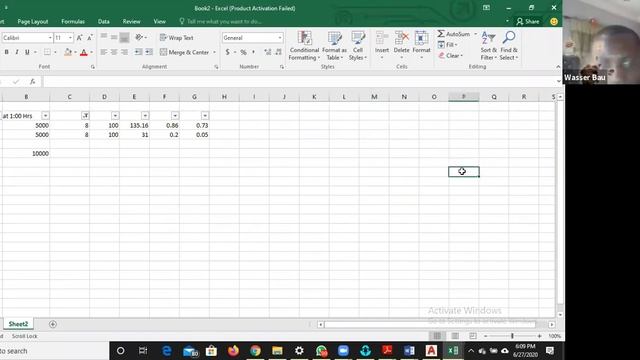640x360 pixels.
Task: Switch to Page Layout view in status bar
Action: point(455,336)
